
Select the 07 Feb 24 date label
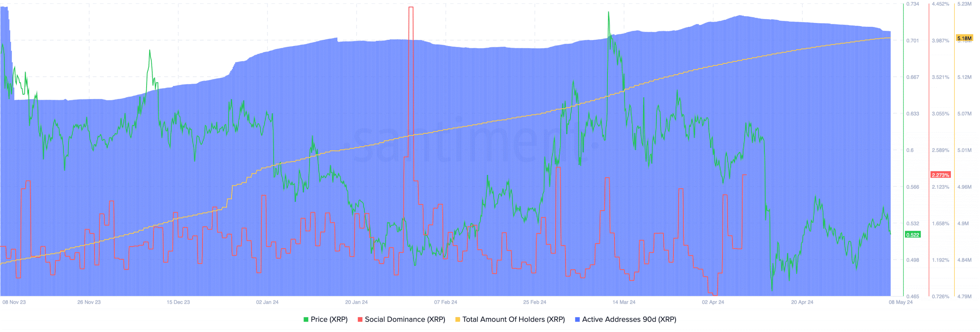446,303
